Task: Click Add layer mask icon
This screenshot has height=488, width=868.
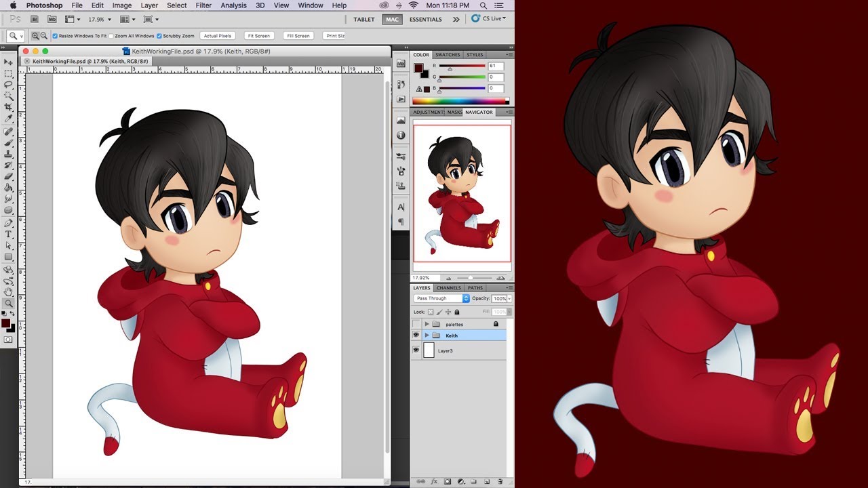Action: (448, 481)
